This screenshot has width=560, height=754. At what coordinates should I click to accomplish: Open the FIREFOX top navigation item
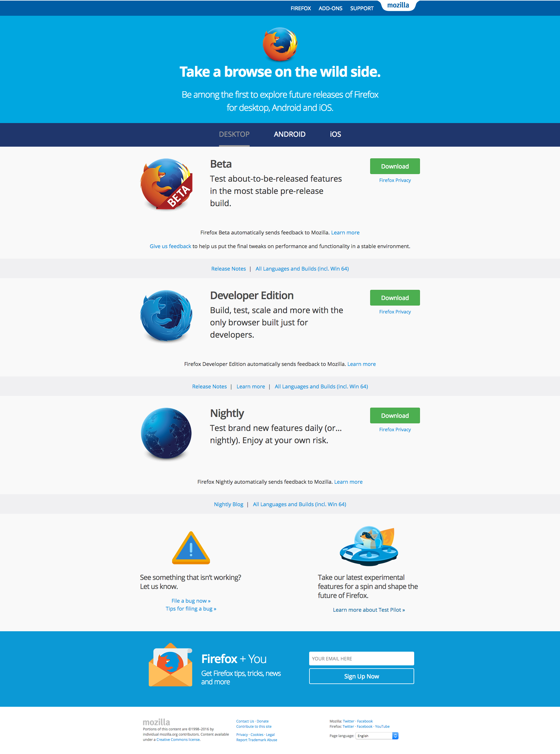point(301,8)
